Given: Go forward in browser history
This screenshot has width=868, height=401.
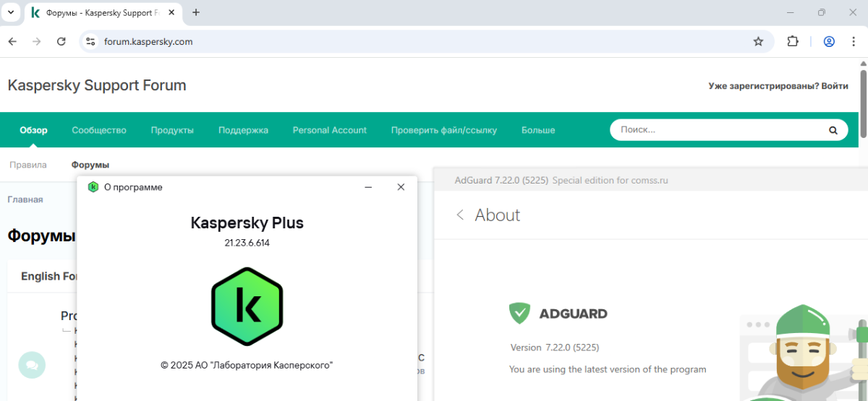Looking at the screenshot, I should [x=36, y=41].
